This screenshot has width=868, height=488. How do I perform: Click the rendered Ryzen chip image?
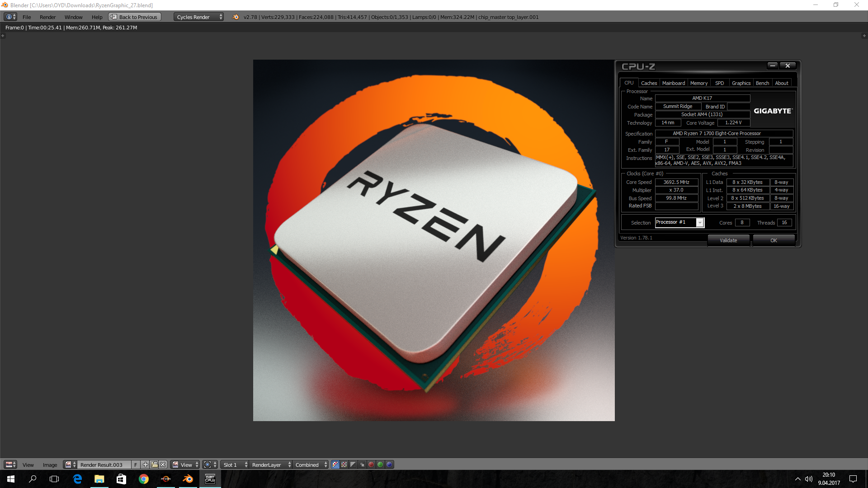tap(434, 240)
